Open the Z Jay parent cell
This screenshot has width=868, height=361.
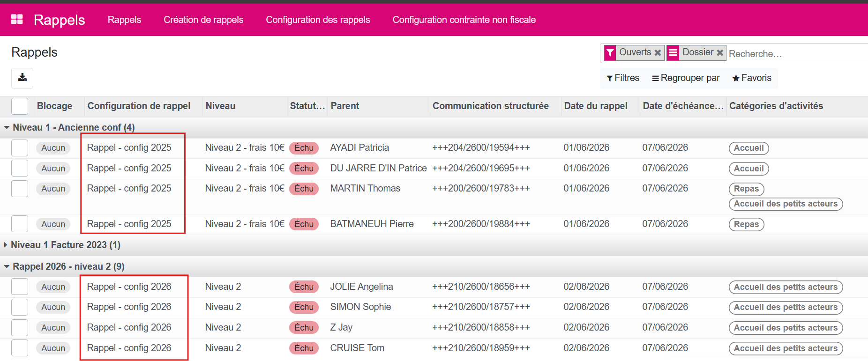(x=341, y=327)
